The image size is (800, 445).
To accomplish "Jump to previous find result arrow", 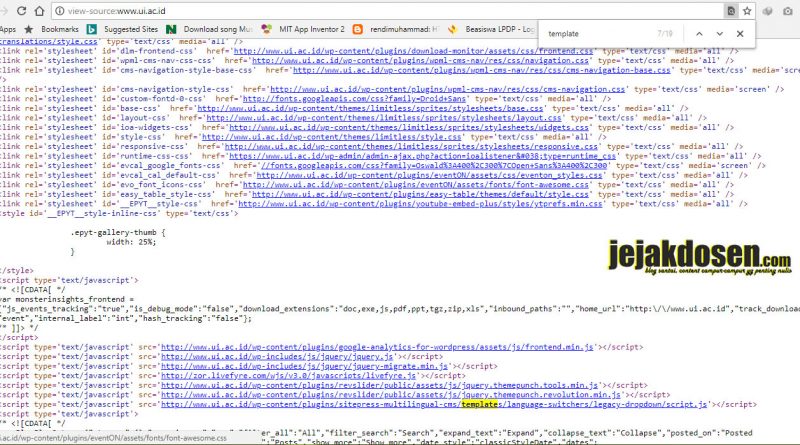I will click(699, 34).
